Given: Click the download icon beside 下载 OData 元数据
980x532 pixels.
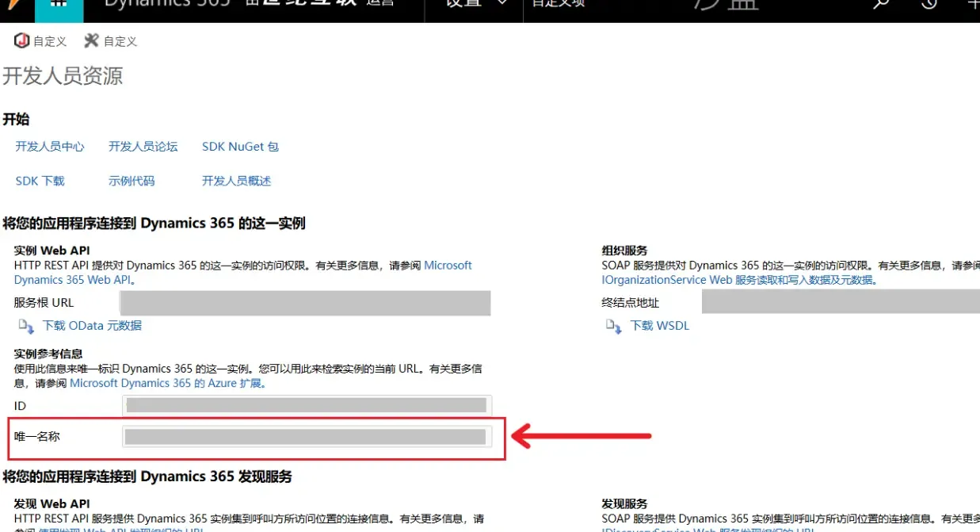Looking at the screenshot, I should [x=25, y=325].
